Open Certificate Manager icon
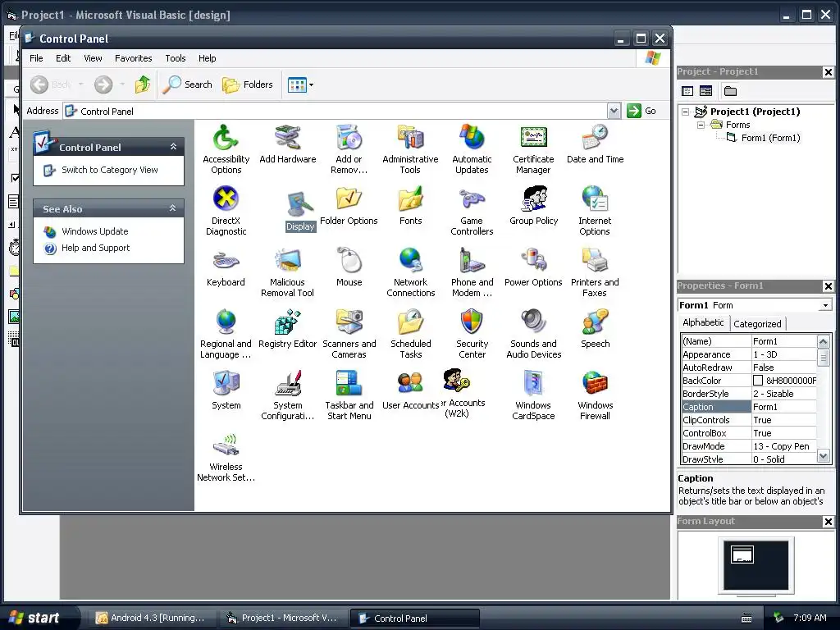Image resolution: width=840 pixels, height=630 pixels. (533, 148)
